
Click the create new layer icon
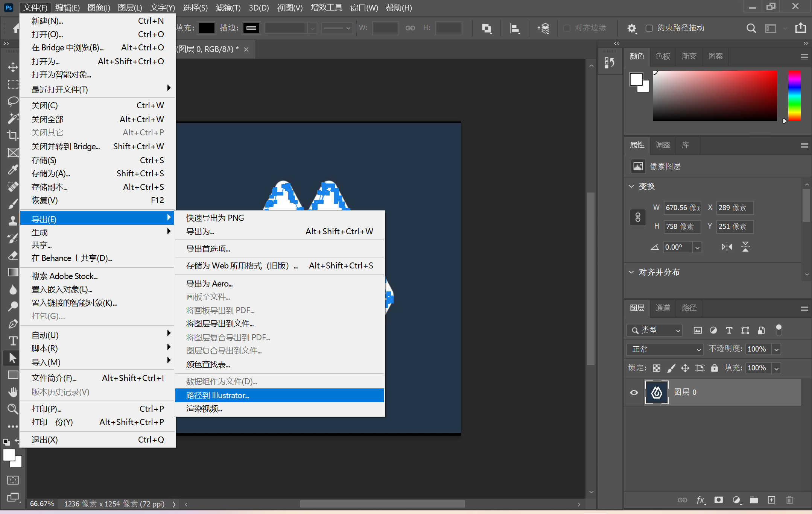pyautogui.click(x=771, y=500)
